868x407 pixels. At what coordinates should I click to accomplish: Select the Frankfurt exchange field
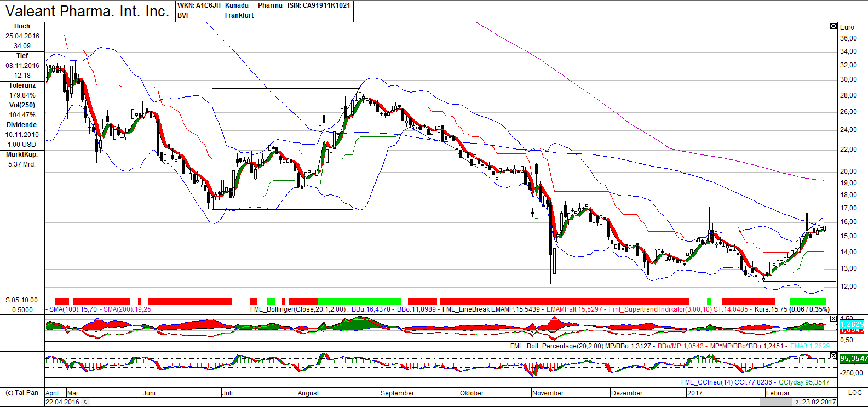pos(239,15)
